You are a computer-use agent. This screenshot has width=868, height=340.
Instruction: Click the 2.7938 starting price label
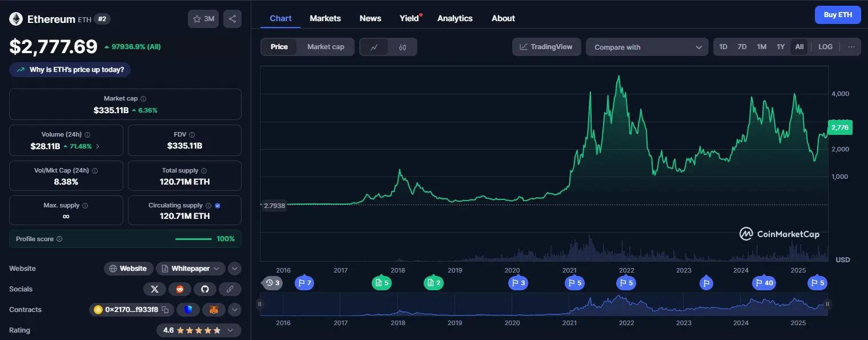pos(274,205)
